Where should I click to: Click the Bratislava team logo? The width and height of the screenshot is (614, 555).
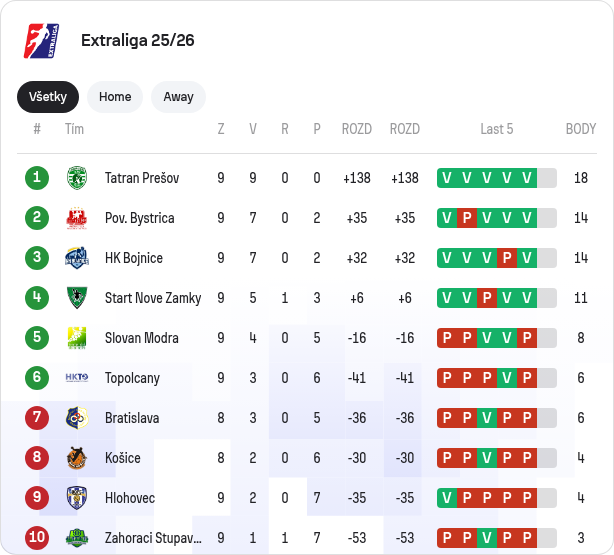pos(77,418)
